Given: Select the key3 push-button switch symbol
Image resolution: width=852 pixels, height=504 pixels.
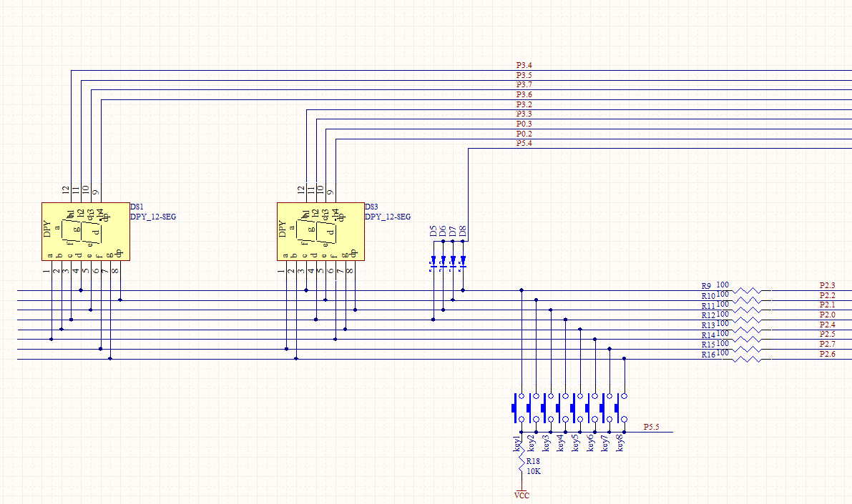Looking at the screenshot, I should (547, 408).
